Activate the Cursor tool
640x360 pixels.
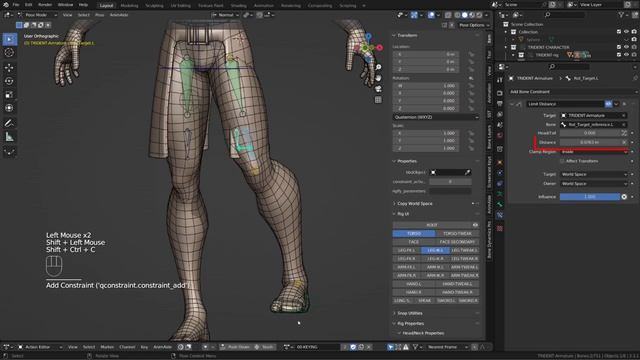click(9, 53)
